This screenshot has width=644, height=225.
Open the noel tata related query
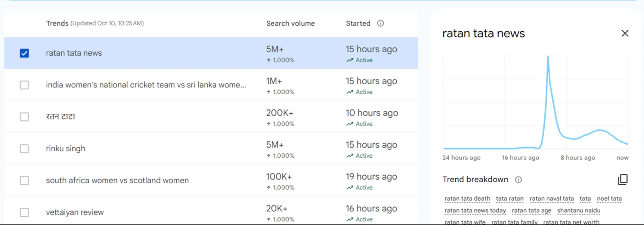point(609,199)
